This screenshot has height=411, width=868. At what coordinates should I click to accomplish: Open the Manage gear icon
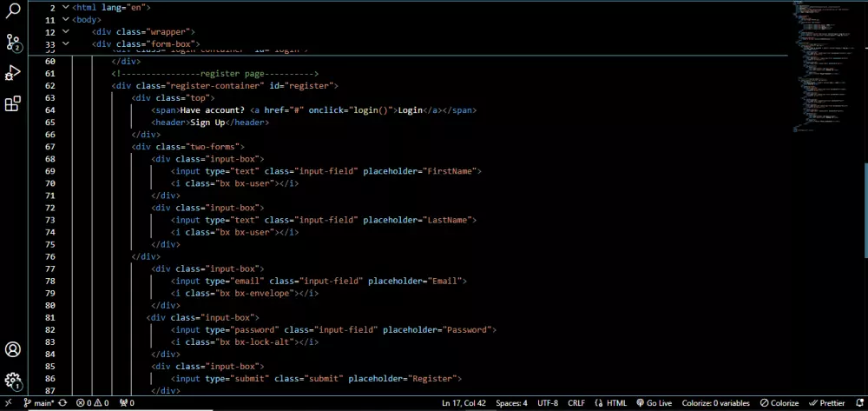(x=13, y=381)
